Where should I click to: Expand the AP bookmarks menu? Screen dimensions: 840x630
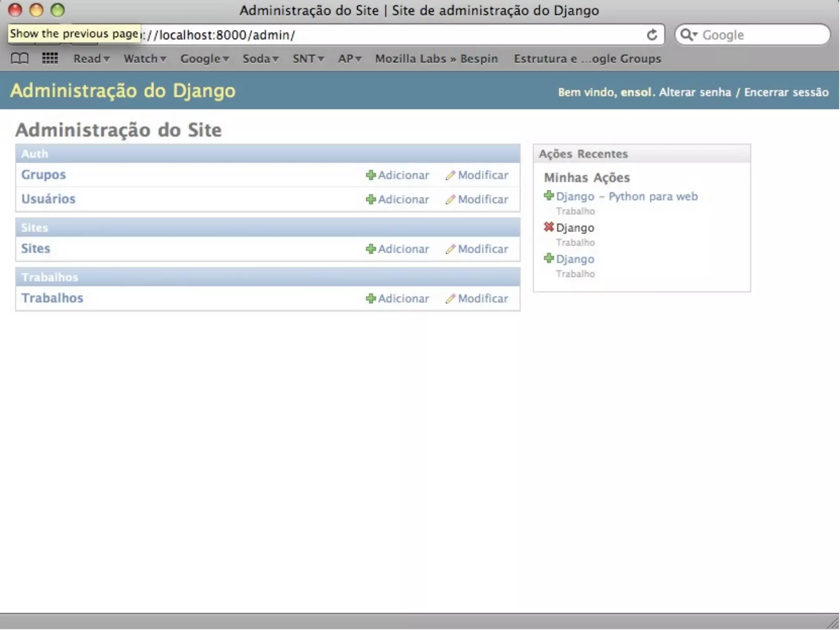(x=349, y=59)
